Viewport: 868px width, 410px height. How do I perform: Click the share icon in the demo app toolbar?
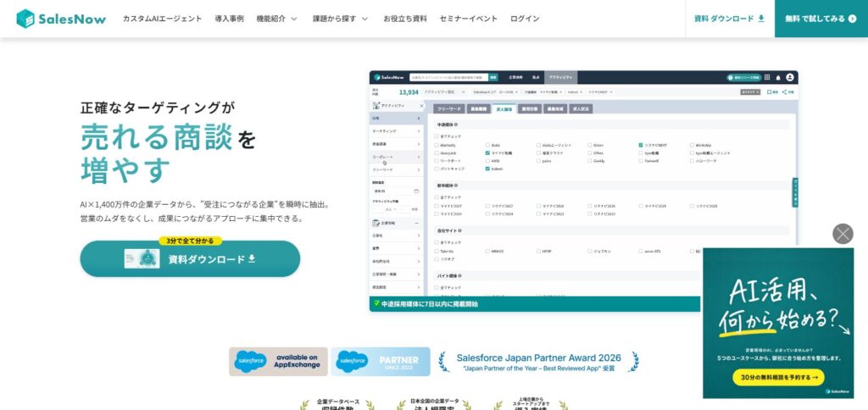785,92
